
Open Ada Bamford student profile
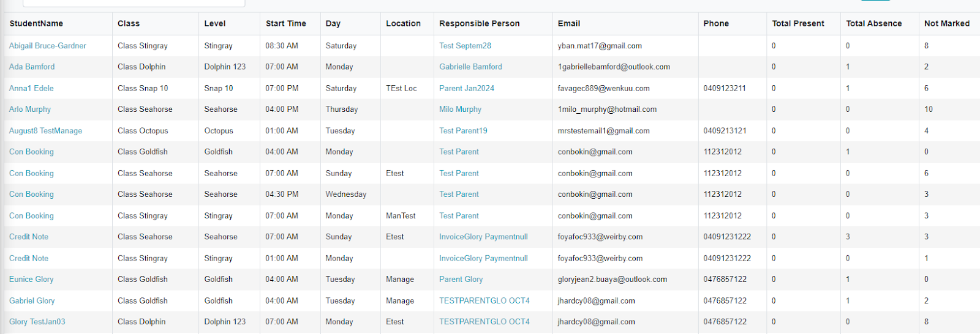point(32,67)
